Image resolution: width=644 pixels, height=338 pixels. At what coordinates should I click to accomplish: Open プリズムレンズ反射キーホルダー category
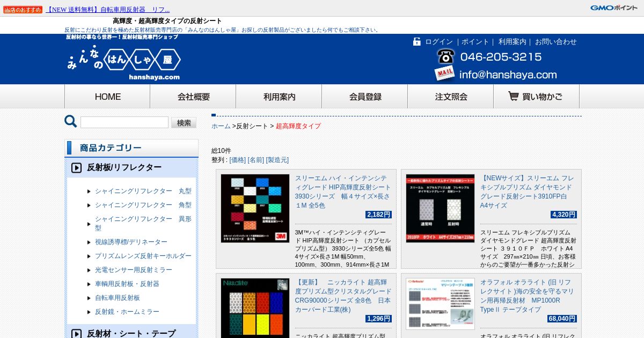pos(143,256)
